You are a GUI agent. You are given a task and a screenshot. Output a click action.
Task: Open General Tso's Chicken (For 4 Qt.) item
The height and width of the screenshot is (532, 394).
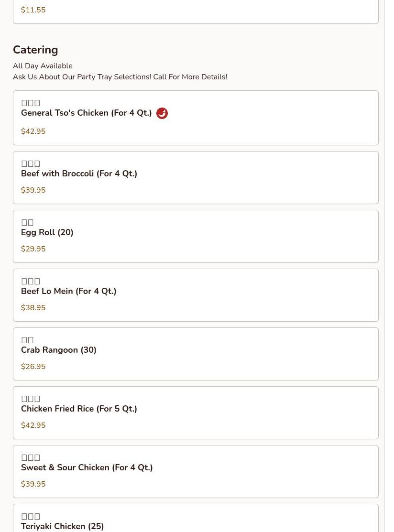[86, 113]
